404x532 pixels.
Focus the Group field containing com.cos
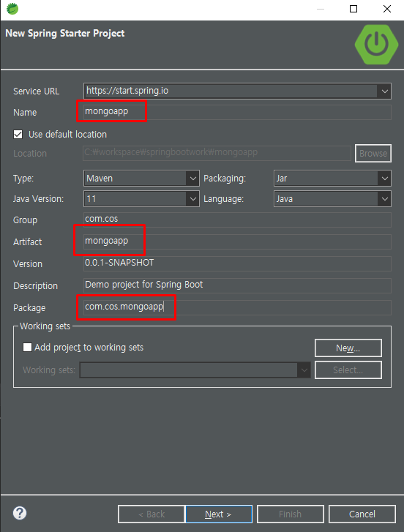237,220
